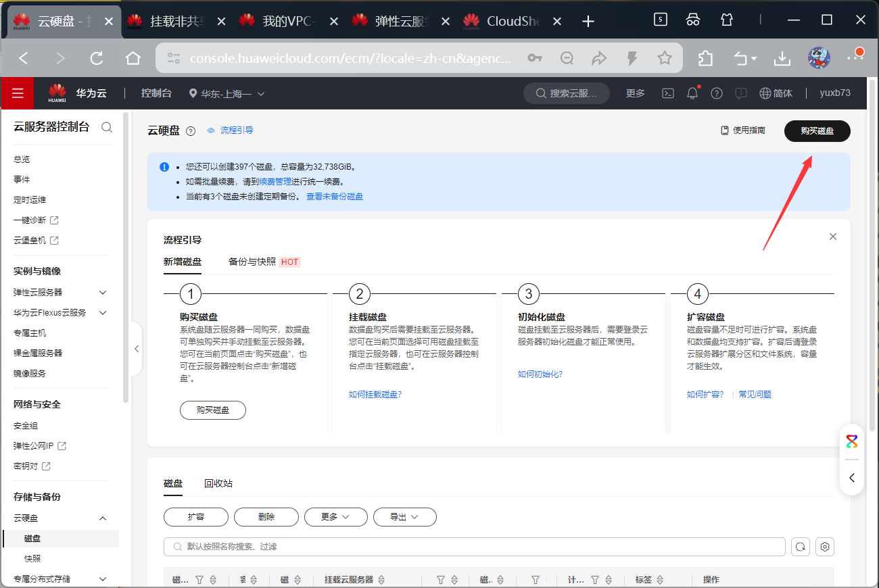Bookmark this page with the star

665,59
